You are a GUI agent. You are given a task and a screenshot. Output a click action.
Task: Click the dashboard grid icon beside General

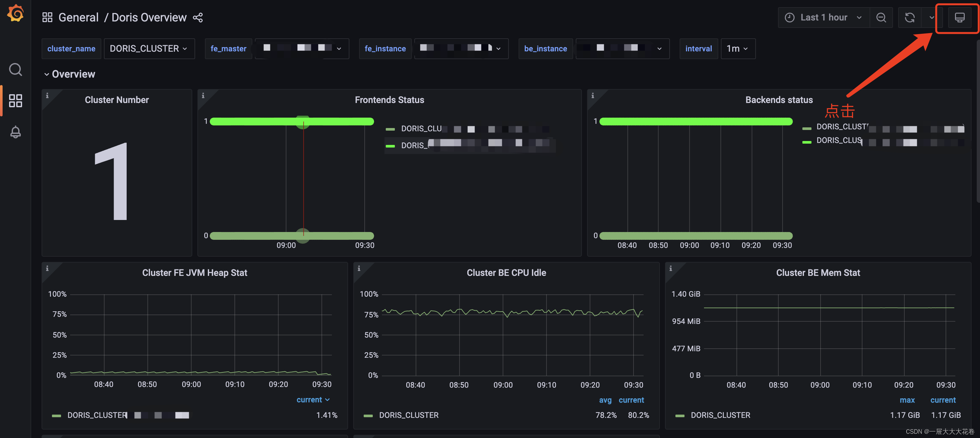point(47,18)
